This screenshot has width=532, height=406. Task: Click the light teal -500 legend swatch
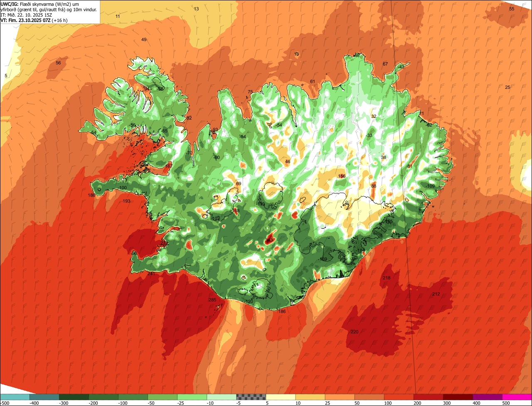(x=15, y=396)
